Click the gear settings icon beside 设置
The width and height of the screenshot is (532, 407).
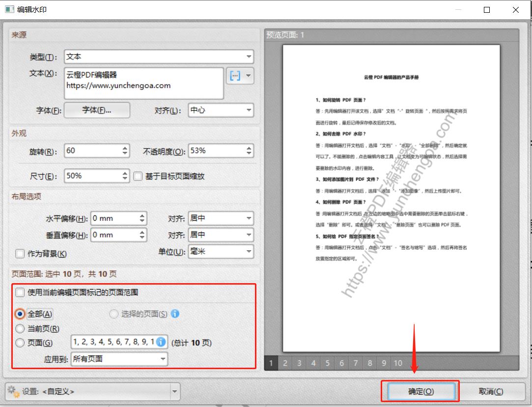coord(14,391)
